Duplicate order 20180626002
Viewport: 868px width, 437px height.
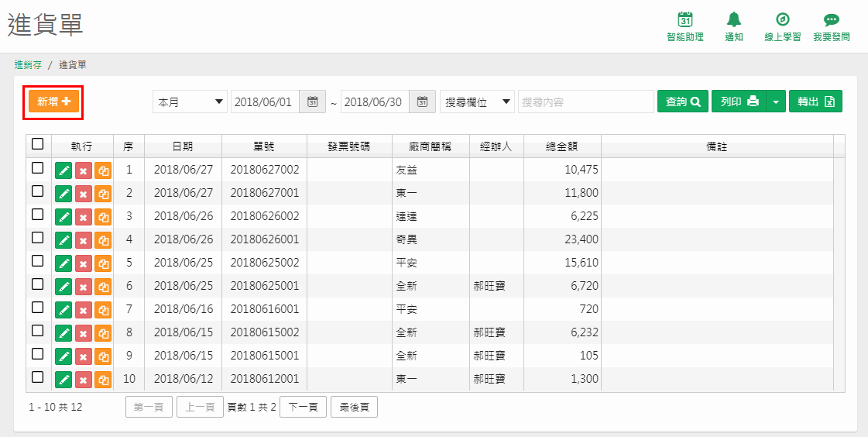(x=103, y=217)
